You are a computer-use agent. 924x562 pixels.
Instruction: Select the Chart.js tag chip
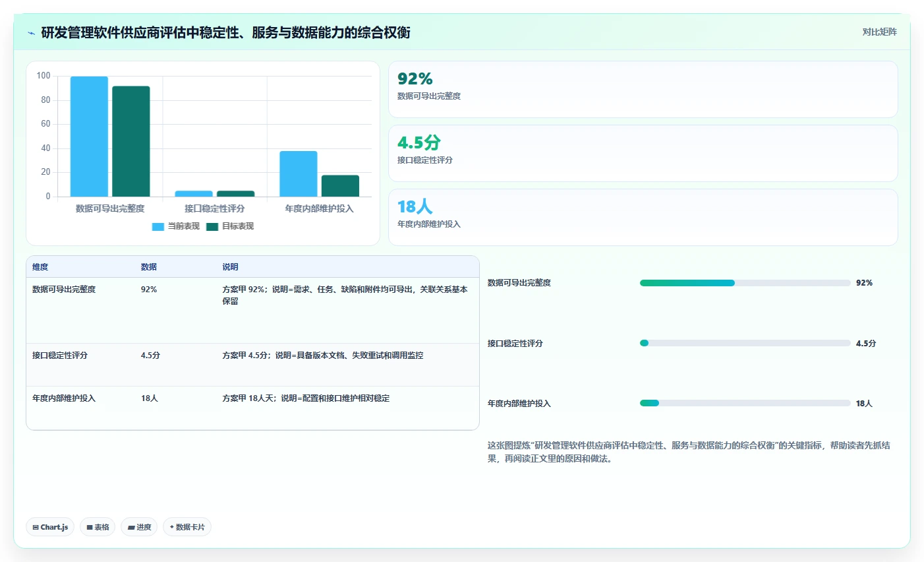(50, 527)
